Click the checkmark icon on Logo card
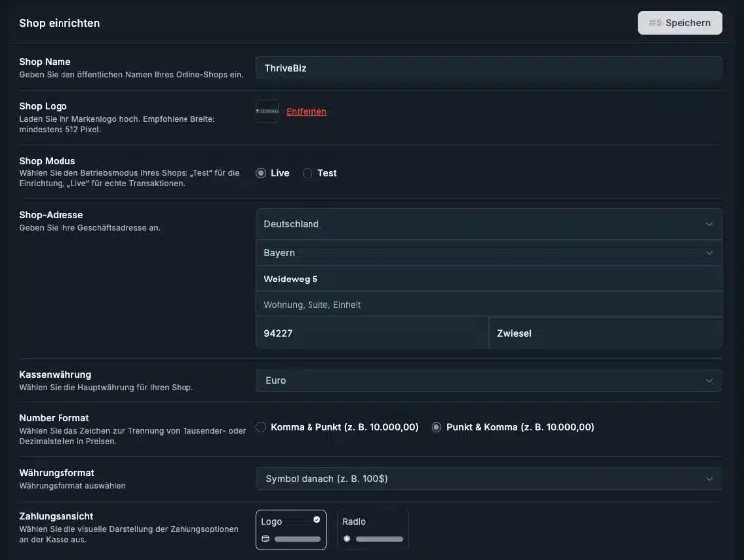Screen dimensions: 744x560 [x=317, y=519]
